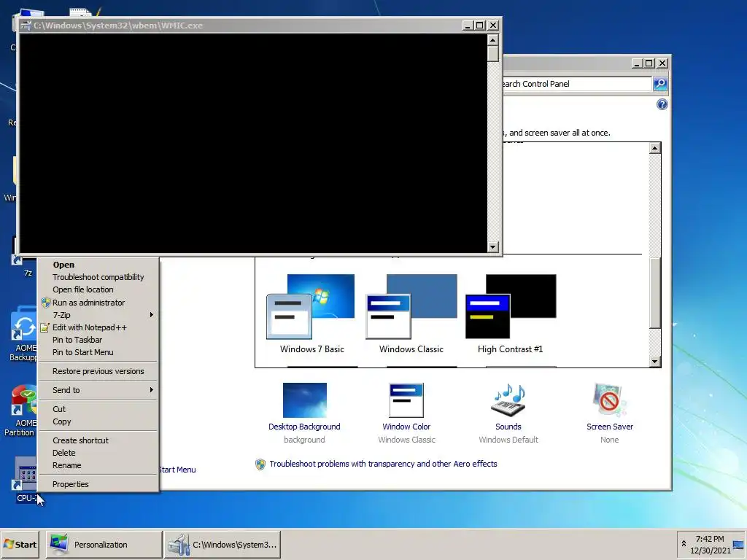The image size is (747, 560).
Task: Click the shield icon beside Run as administrator
Action: tap(46, 303)
